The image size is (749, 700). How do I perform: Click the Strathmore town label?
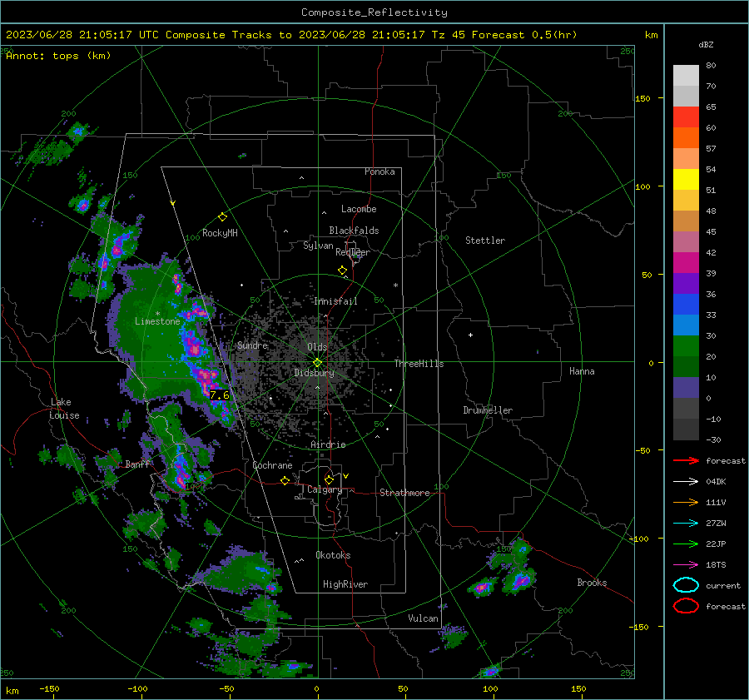tap(404, 493)
